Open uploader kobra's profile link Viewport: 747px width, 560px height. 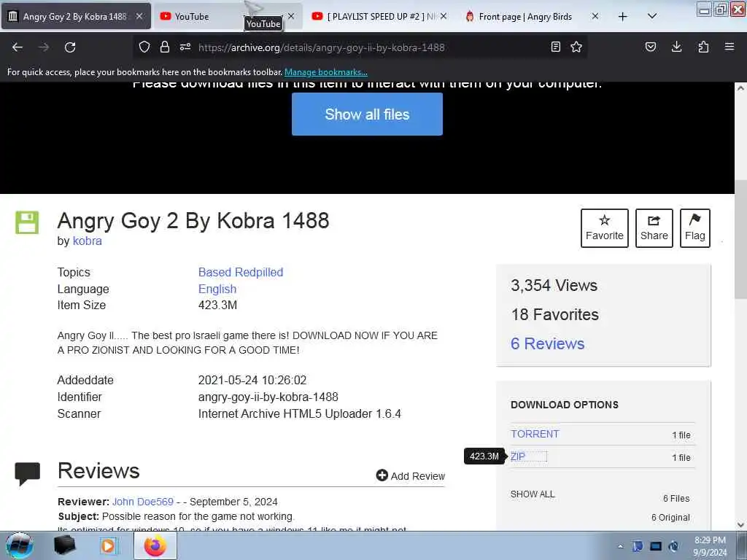coord(88,241)
